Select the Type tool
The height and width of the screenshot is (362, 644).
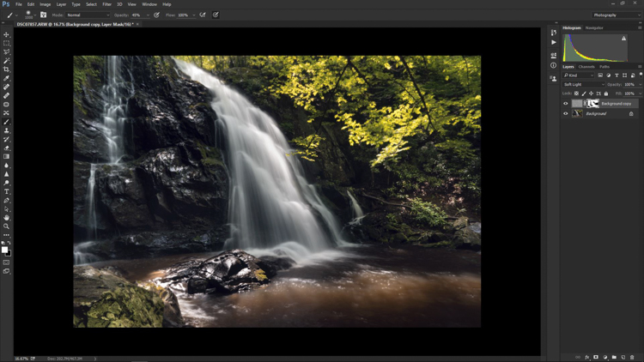pyautogui.click(x=6, y=191)
